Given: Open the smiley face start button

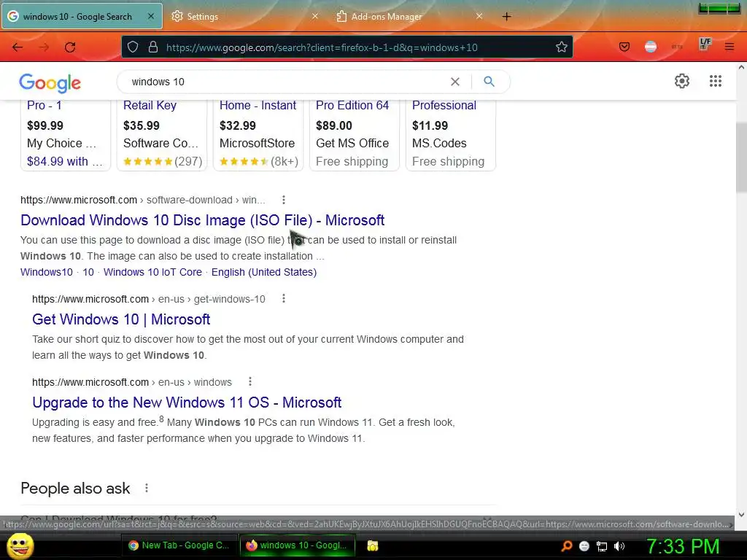Looking at the screenshot, I should tap(20, 545).
